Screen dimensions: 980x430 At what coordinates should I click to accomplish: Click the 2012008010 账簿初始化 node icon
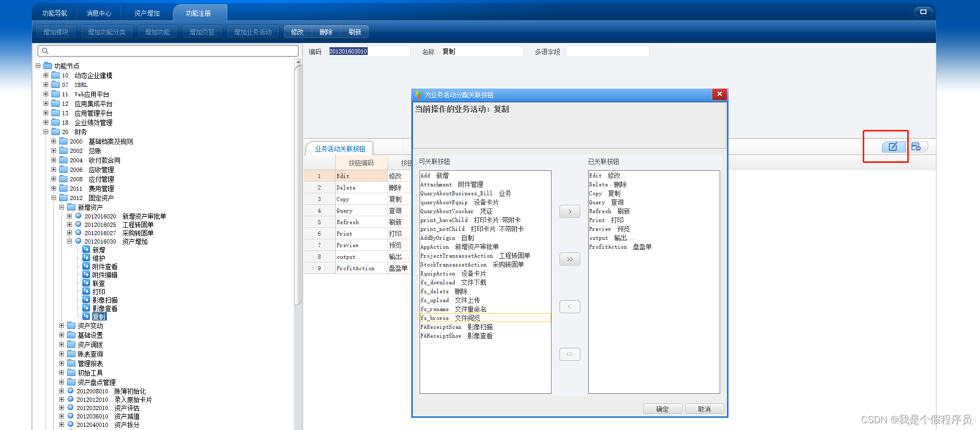[x=71, y=391]
